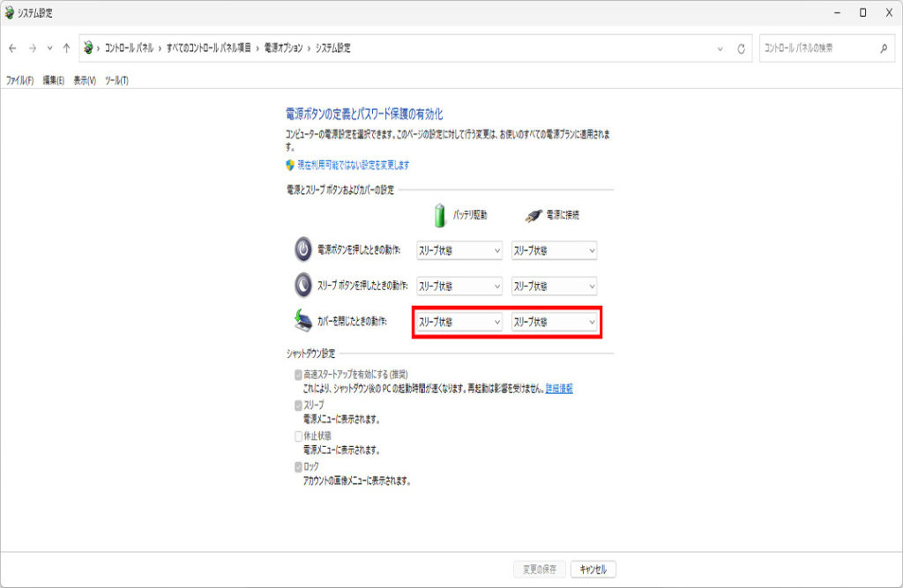Toggle the ロック checkbox
Viewport: 903px width, 588px height.
point(298,466)
